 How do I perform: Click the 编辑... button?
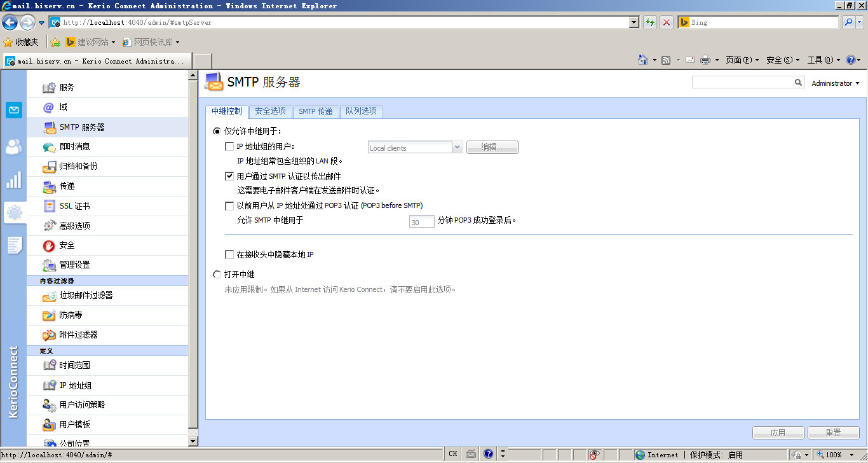[492, 148]
